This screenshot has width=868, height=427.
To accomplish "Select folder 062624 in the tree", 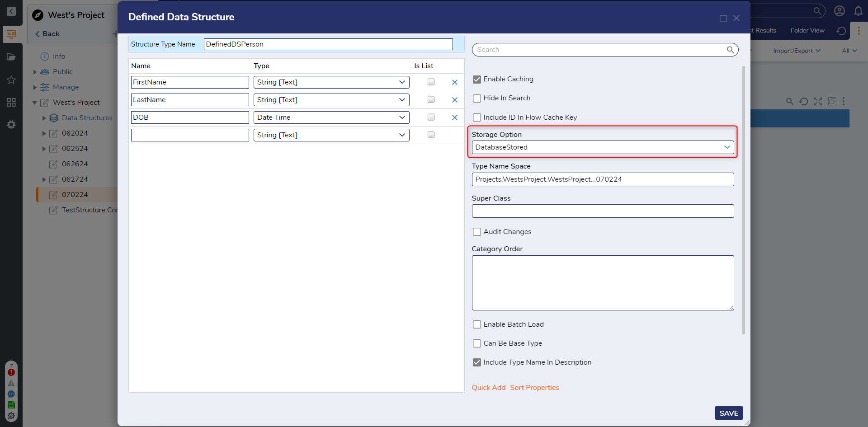I will (75, 164).
